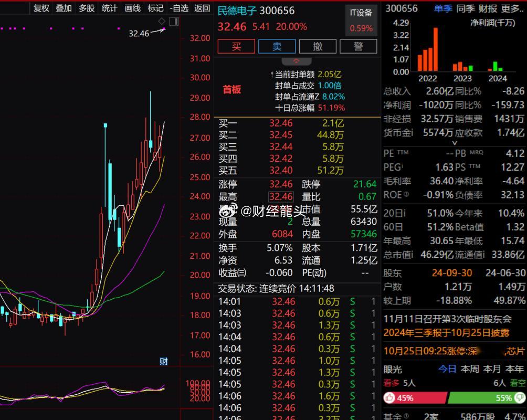Click the 首板 label

(232, 89)
